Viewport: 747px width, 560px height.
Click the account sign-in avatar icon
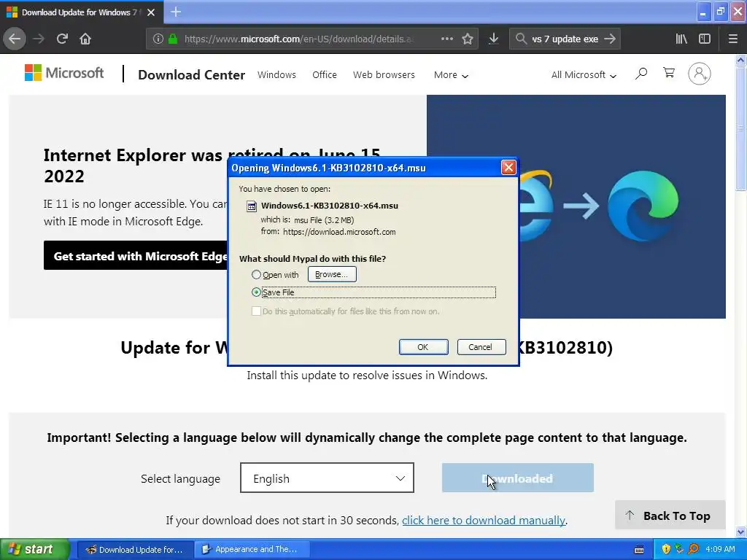click(700, 74)
